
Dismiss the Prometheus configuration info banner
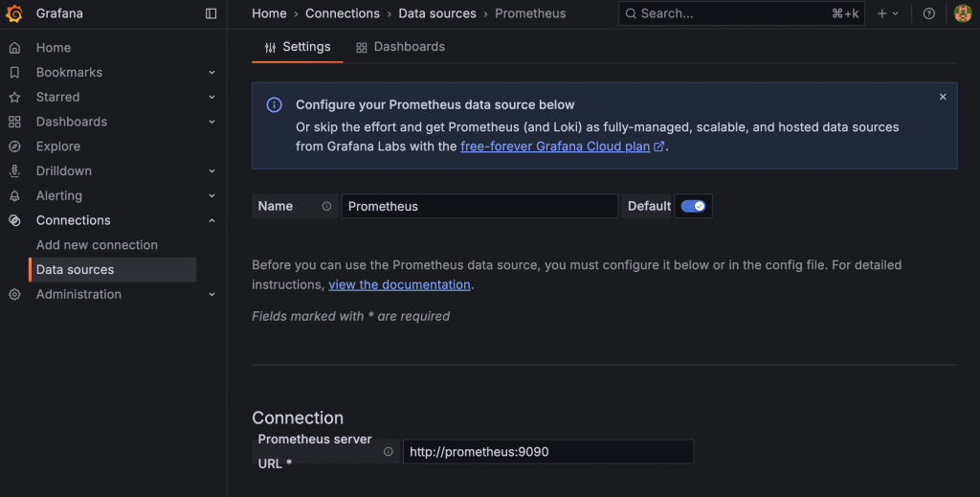943,97
